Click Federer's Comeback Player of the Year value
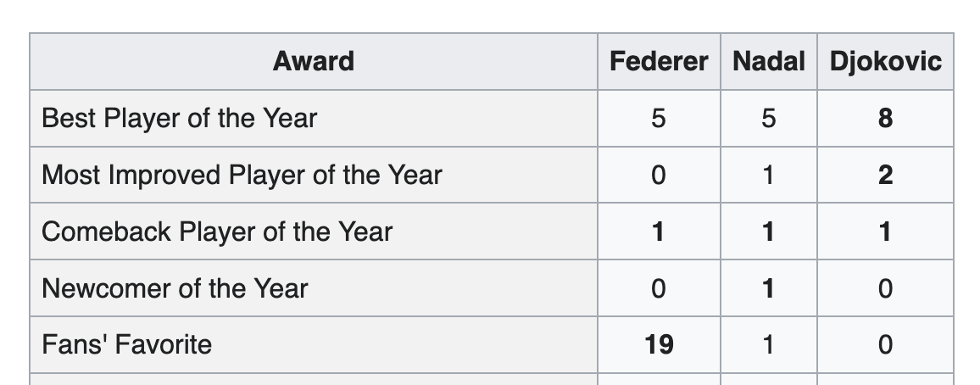 pos(659,232)
